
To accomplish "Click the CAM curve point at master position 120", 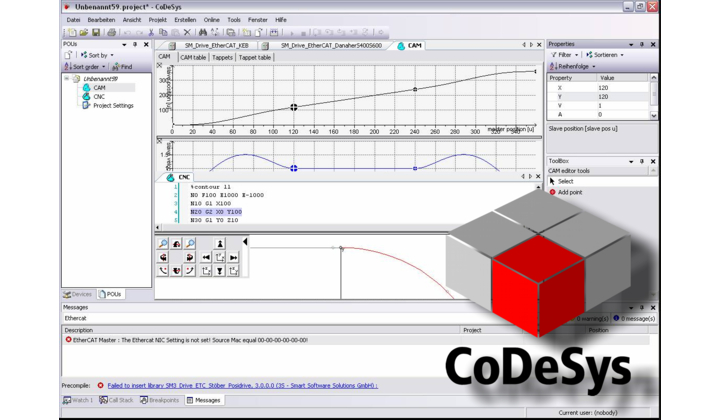I will click(294, 107).
